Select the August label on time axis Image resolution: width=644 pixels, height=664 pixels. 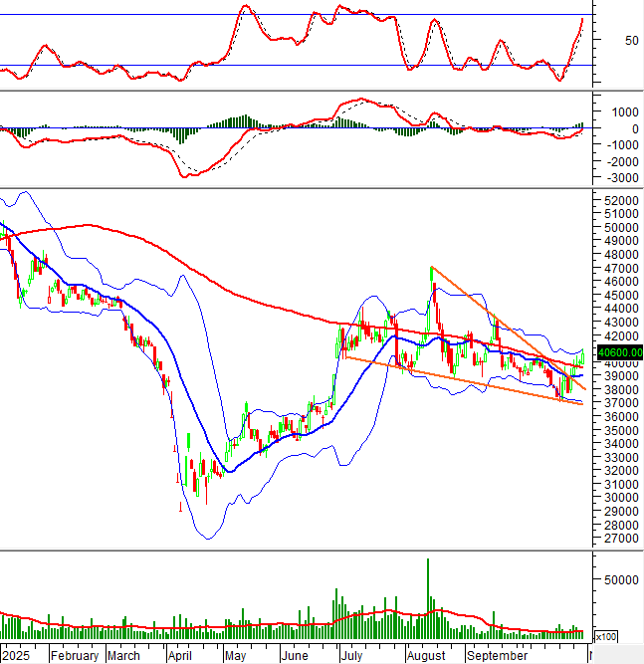(426, 656)
